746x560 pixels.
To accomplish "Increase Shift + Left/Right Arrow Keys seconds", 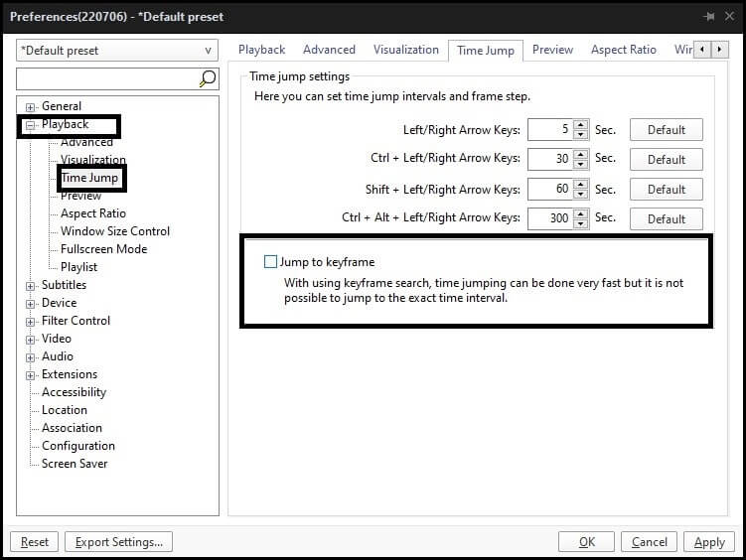I will 580,185.
